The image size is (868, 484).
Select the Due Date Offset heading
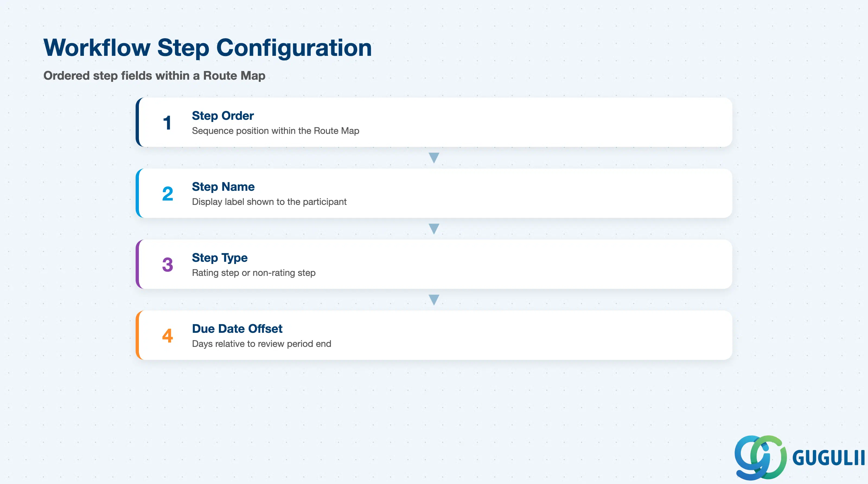[237, 328]
